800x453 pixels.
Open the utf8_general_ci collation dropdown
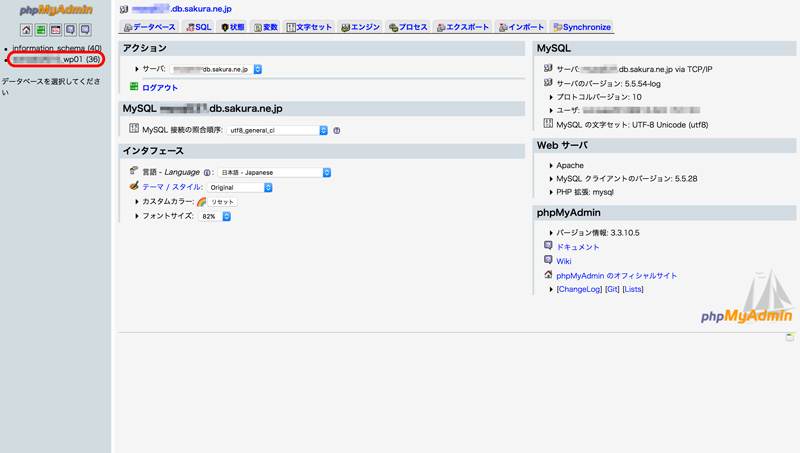277,131
